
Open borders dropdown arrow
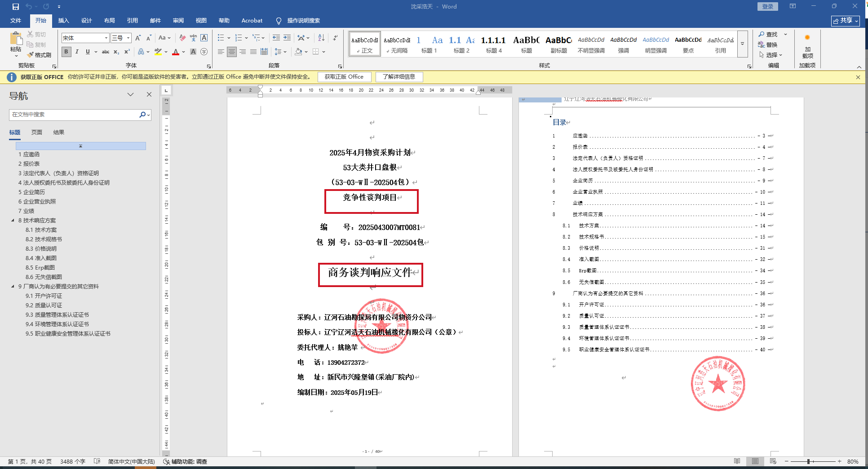(323, 52)
